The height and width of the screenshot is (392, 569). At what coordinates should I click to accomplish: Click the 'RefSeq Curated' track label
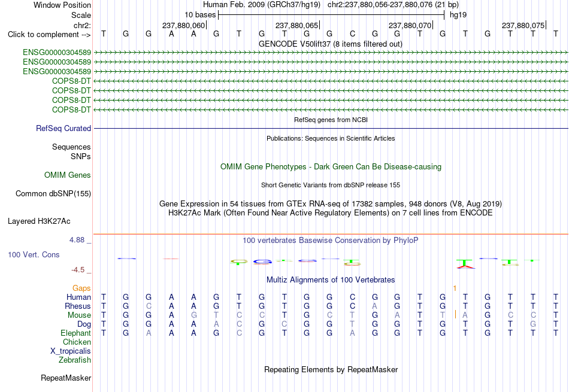63,128
